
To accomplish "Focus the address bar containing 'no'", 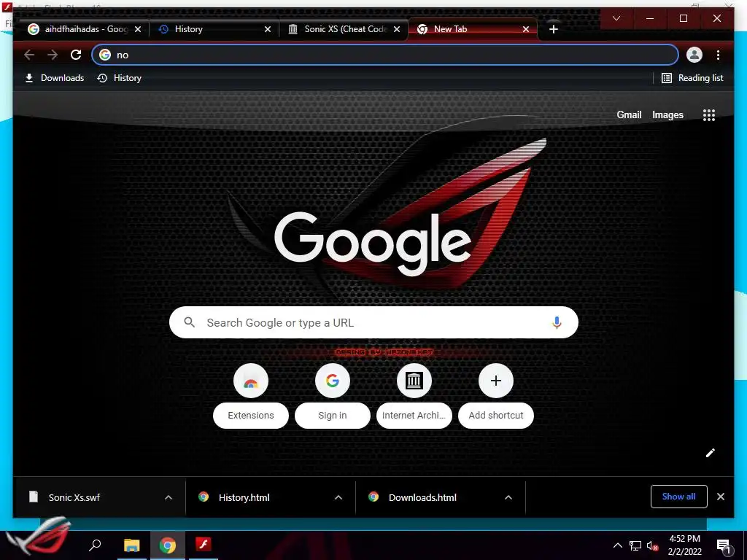I will click(385, 55).
